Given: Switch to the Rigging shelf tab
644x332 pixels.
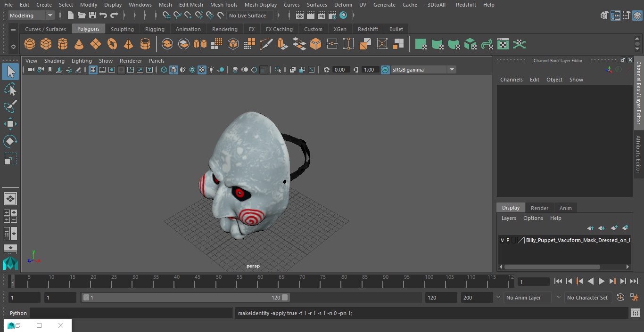Looking at the screenshot, I should [x=155, y=29].
